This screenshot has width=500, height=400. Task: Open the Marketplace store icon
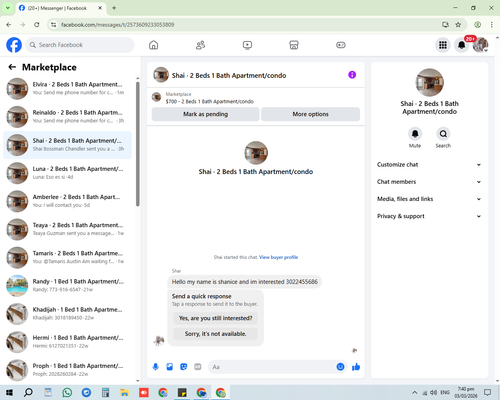pyautogui.click(x=294, y=45)
